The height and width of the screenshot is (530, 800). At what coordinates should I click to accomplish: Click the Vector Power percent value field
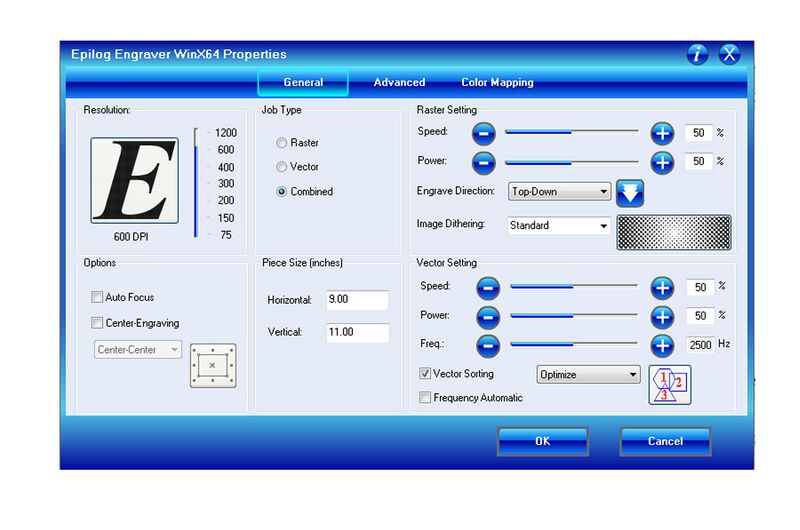pyautogui.click(x=700, y=316)
